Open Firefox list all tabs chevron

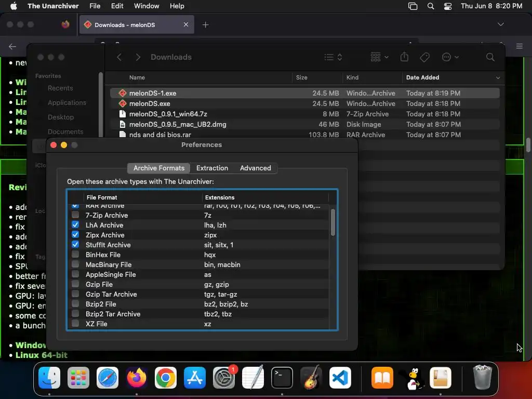(500, 24)
